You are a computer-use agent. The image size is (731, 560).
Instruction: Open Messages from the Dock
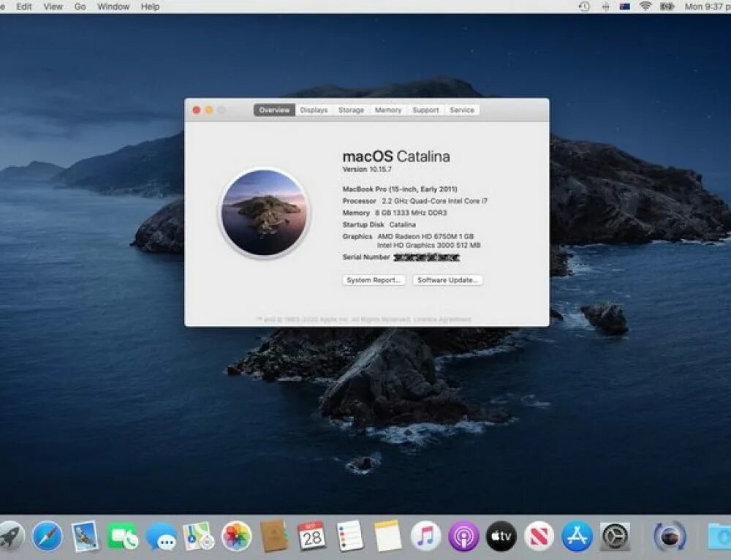click(160, 537)
